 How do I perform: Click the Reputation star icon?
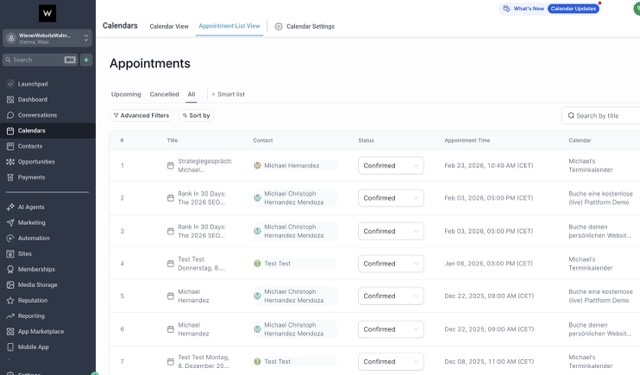click(x=11, y=300)
